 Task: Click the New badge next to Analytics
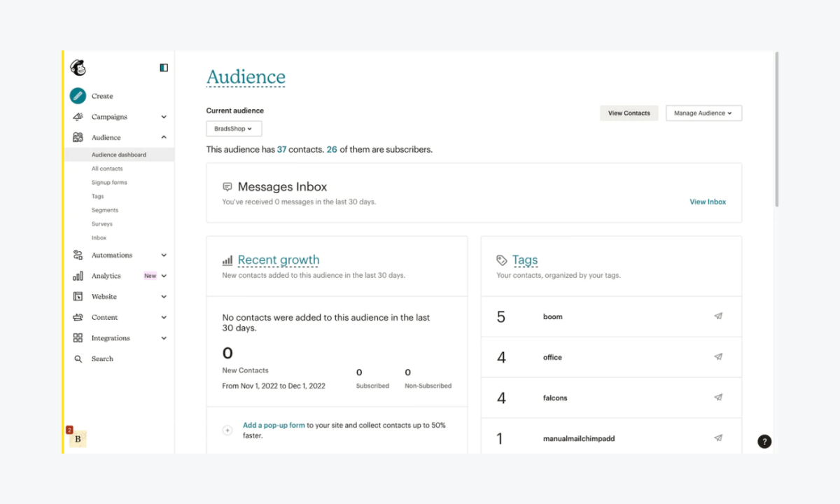click(x=150, y=276)
